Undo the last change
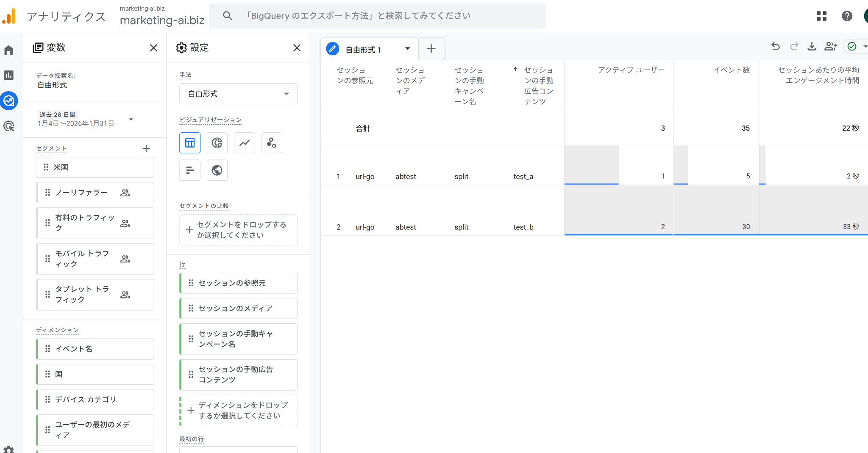This screenshot has width=868, height=453. tap(776, 47)
